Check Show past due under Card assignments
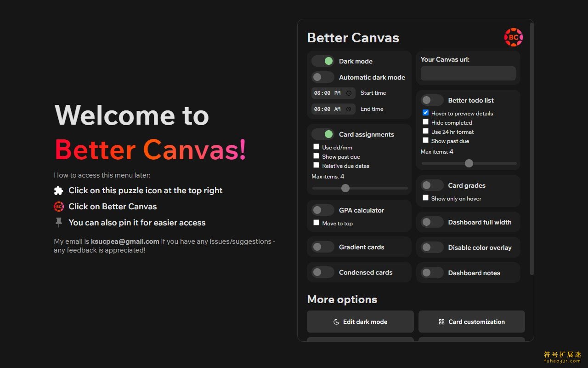 click(x=316, y=156)
